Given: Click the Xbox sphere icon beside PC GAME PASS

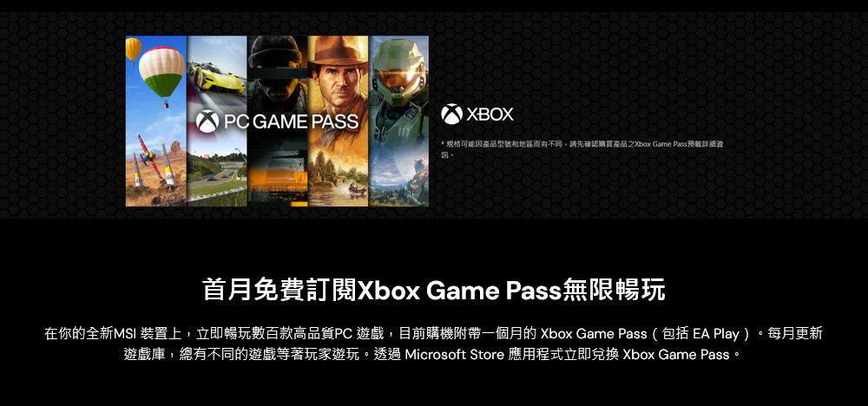Looking at the screenshot, I should [x=207, y=121].
